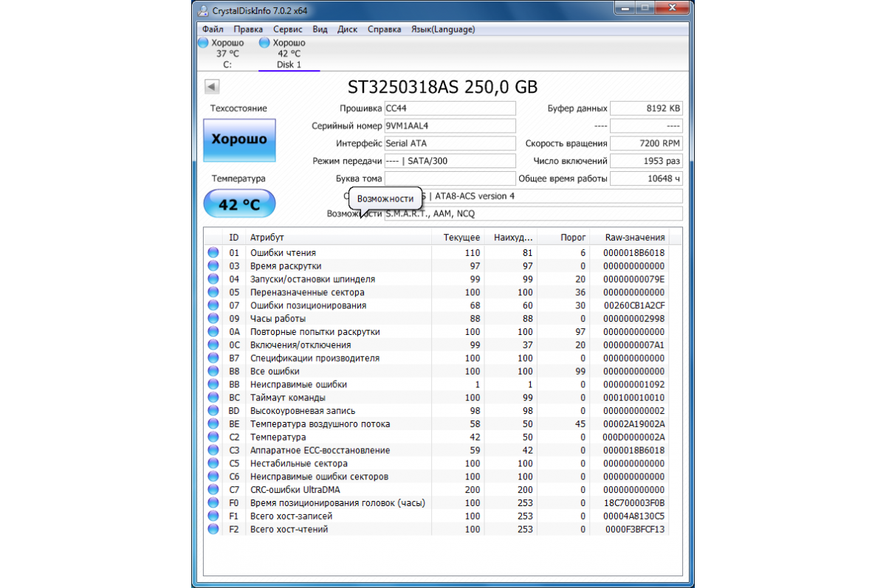Click the CrystalDiskInfo title bar app icon
Viewport: 886px width, 588px height.
coord(204,11)
